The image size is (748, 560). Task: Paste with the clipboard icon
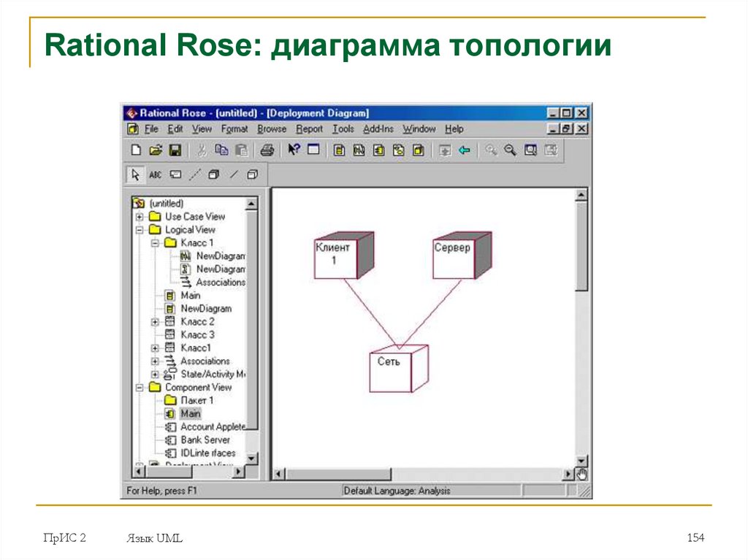coord(241,150)
